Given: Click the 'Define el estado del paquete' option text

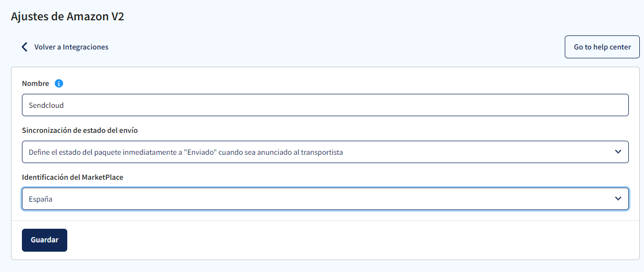Looking at the screenshot, I should click(x=186, y=152).
